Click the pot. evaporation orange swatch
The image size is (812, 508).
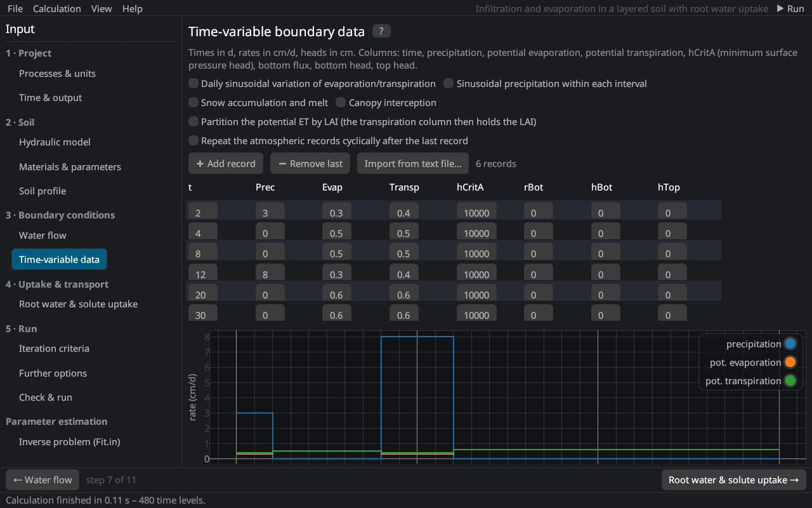790,363
